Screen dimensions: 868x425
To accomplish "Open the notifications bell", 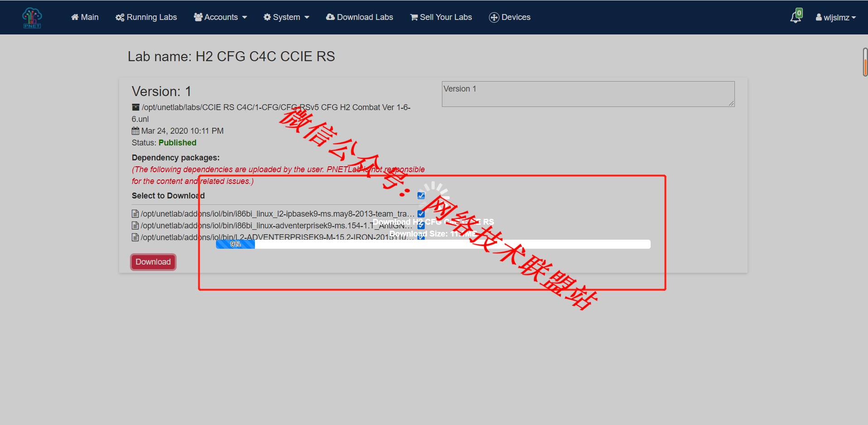I will (x=796, y=17).
